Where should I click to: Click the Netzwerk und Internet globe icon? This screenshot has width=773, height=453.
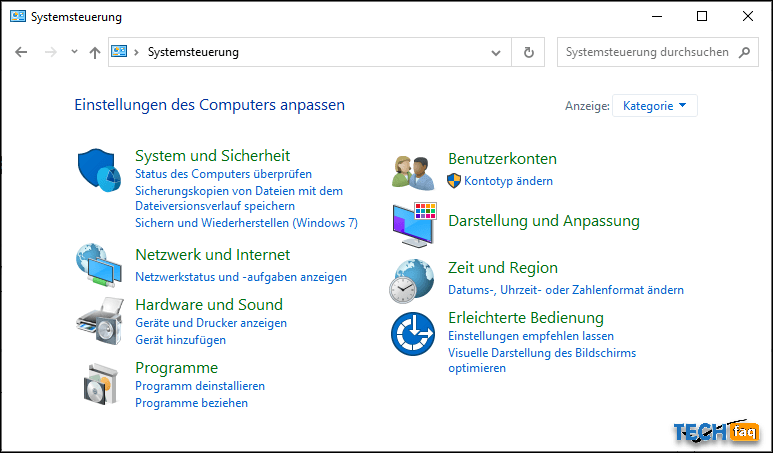(x=99, y=265)
